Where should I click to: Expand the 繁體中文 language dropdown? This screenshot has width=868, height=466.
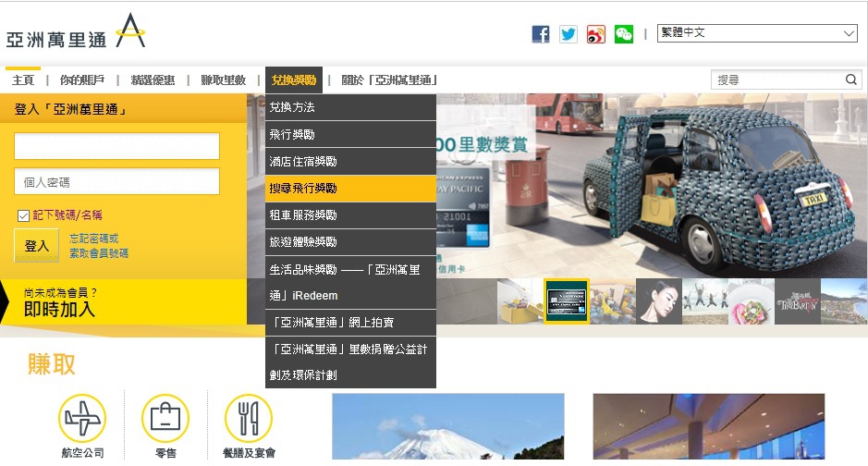click(757, 32)
